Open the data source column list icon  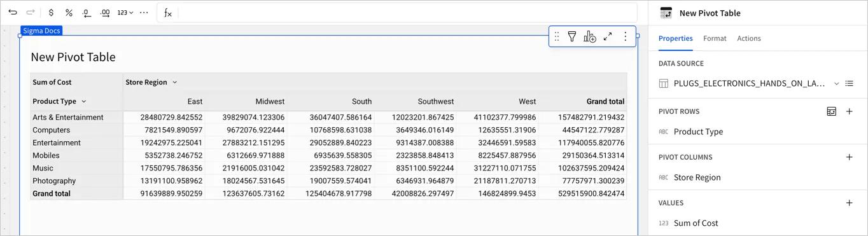click(x=850, y=83)
